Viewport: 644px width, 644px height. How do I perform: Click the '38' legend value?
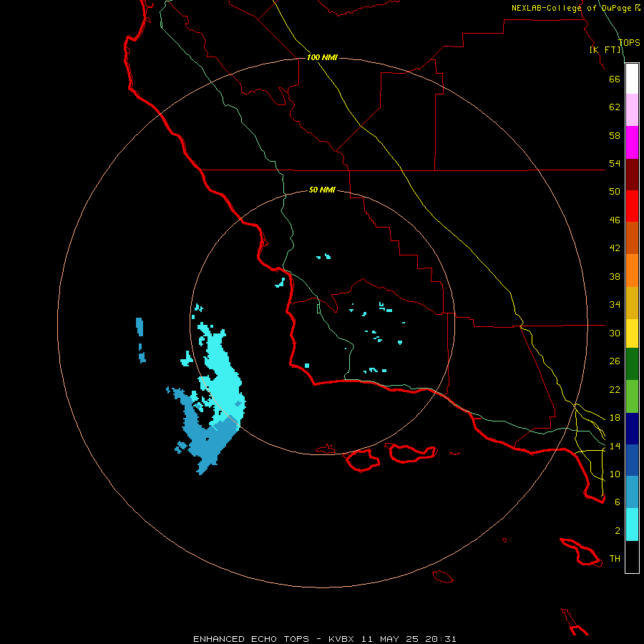615,276
